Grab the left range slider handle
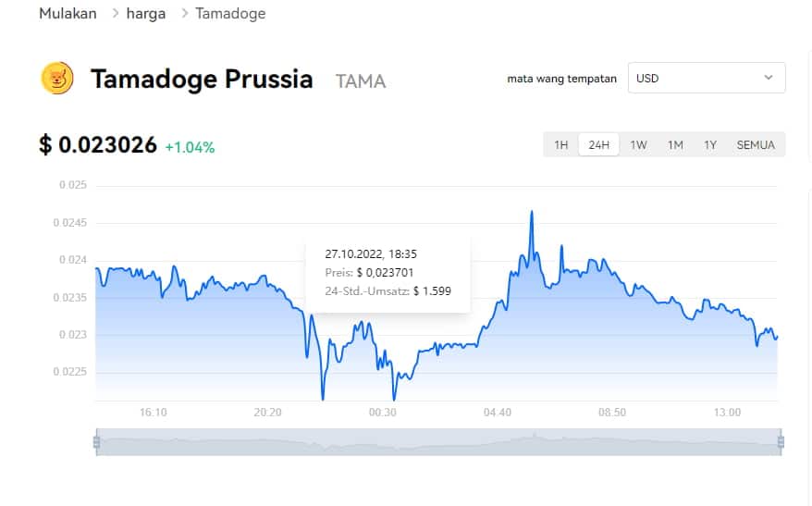Screen dimensions: 812x506 click(97, 442)
